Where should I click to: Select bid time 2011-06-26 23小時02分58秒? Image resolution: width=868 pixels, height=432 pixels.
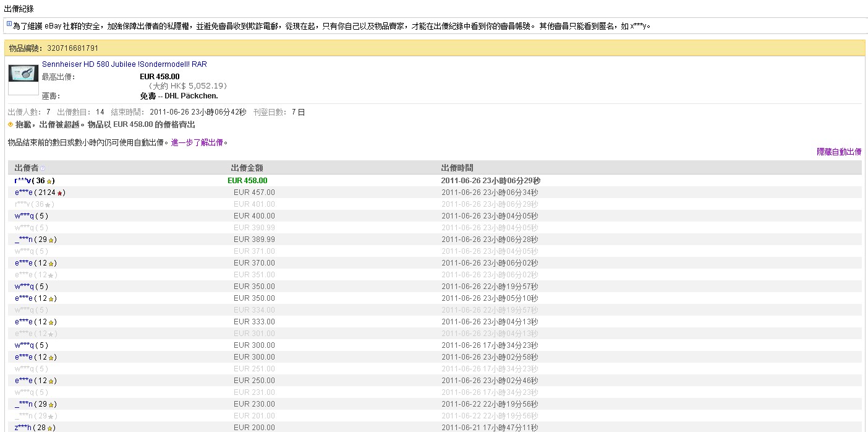click(490, 357)
